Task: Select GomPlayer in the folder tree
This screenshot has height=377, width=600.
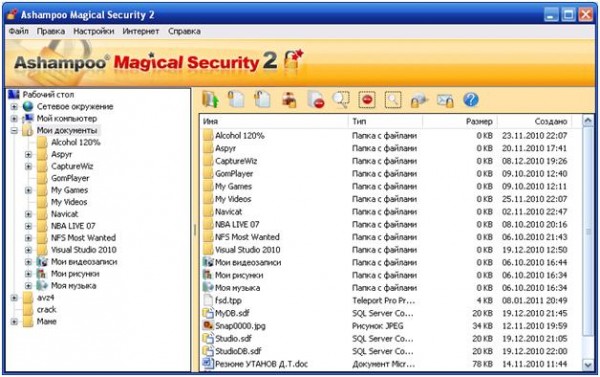Action: pyautogui.click(x=70, y=178)
